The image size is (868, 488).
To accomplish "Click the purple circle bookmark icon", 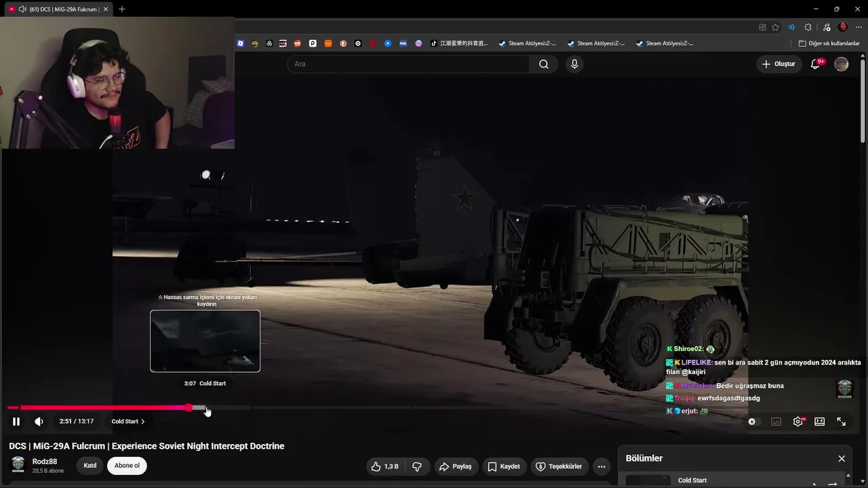I will coord(418,43).
